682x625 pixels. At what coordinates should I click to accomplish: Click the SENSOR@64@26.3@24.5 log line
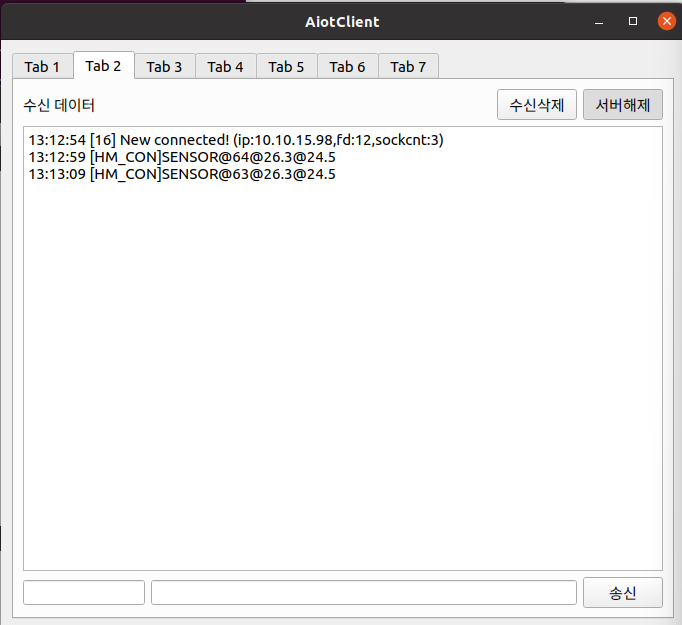(x=182, y=157)
